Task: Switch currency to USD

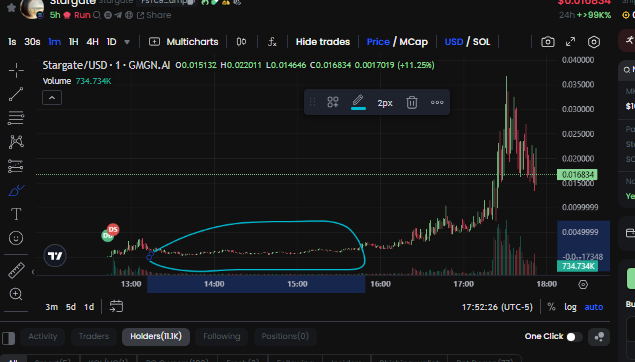Action: [x=454, y=42]
